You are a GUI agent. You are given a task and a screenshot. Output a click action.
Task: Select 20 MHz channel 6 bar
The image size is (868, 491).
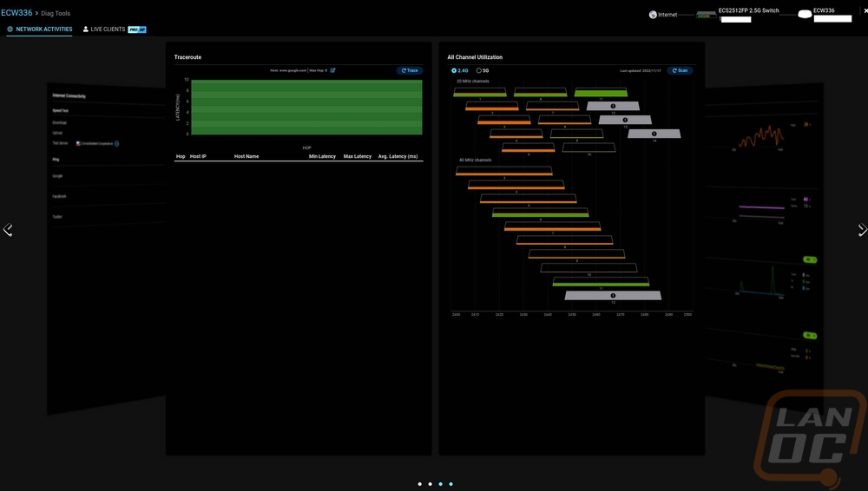click(x=540, y=92)
